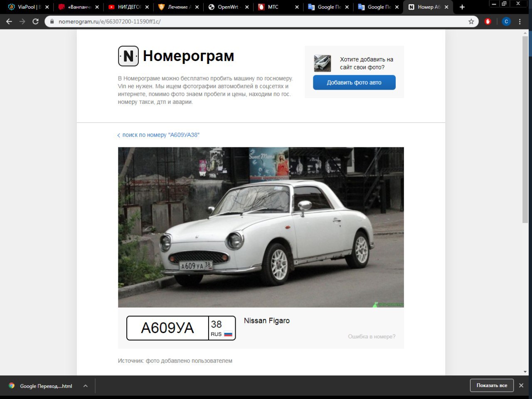Screen dimensions: 532x399
Task: Click the A609YA license plate graphic
Action: pyautogui.click(x=181, y=328)
